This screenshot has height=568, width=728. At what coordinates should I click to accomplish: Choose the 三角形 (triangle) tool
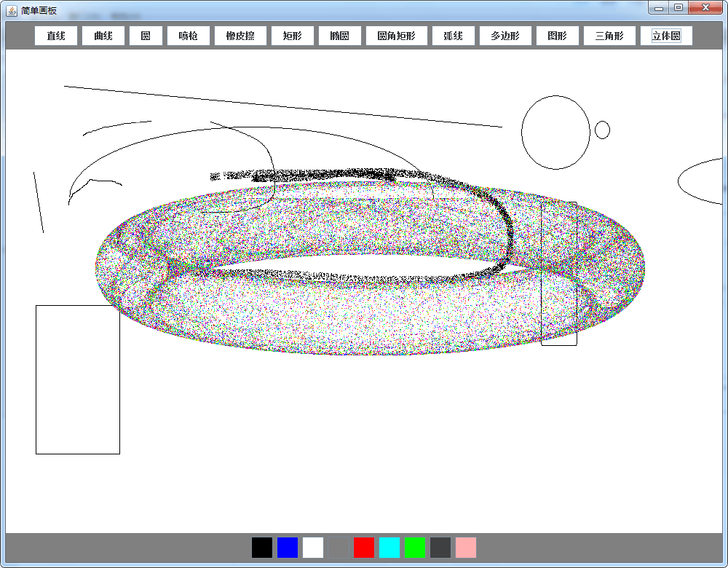[609, 36]
